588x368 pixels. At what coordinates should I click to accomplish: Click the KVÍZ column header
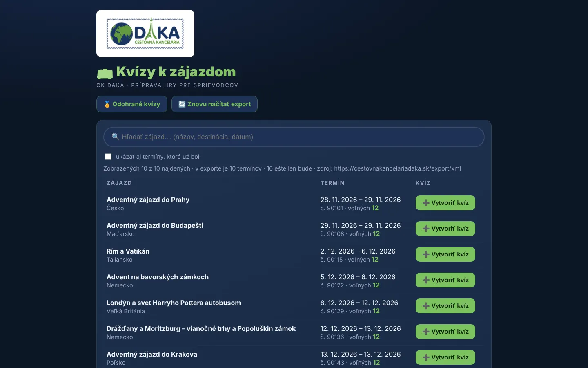point(423,183)
